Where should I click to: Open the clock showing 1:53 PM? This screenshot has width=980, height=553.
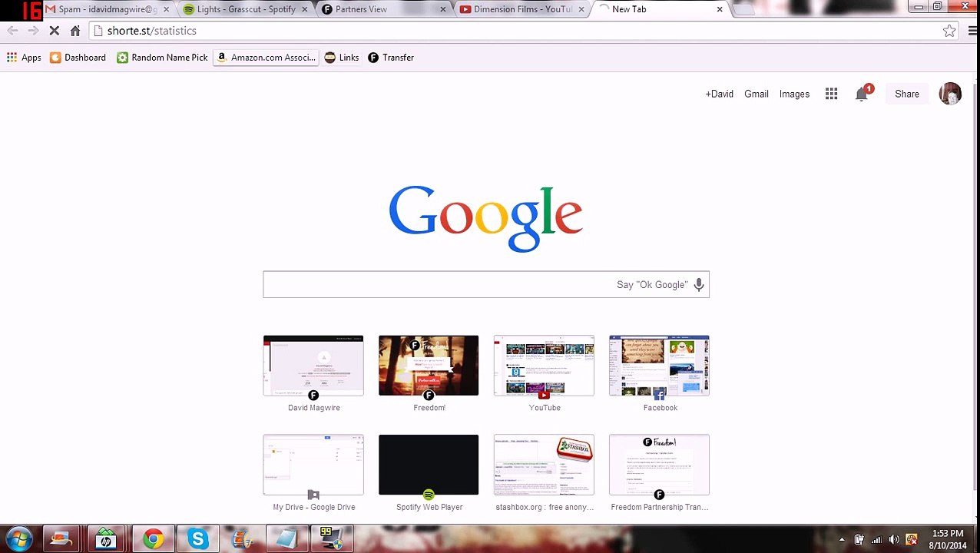[x=947, y=539]
